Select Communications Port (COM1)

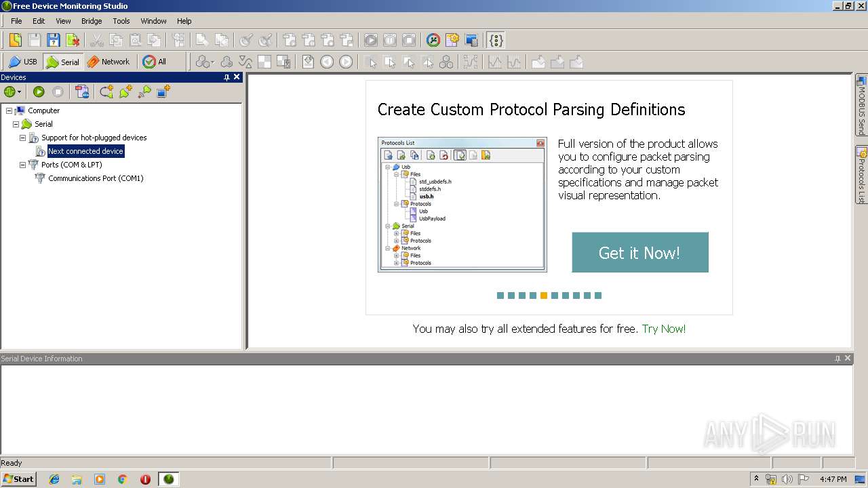[x=96, y=178]
